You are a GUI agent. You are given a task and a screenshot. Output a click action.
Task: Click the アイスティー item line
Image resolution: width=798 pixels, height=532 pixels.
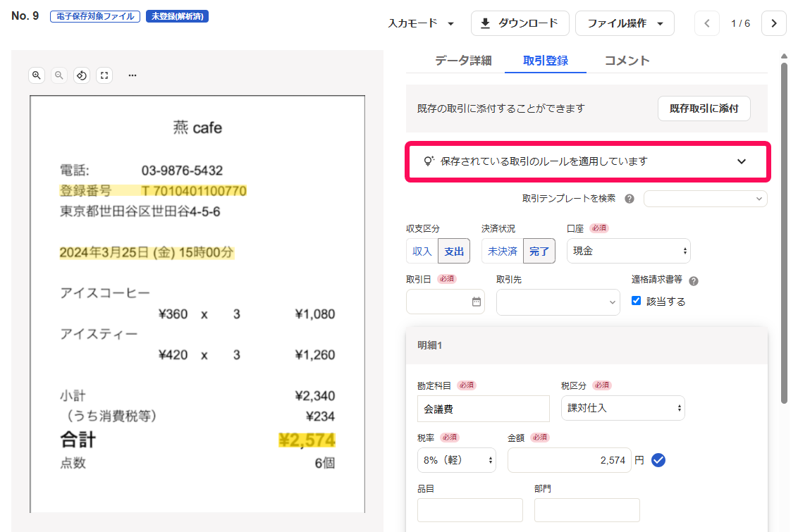[x=99, y=334]
